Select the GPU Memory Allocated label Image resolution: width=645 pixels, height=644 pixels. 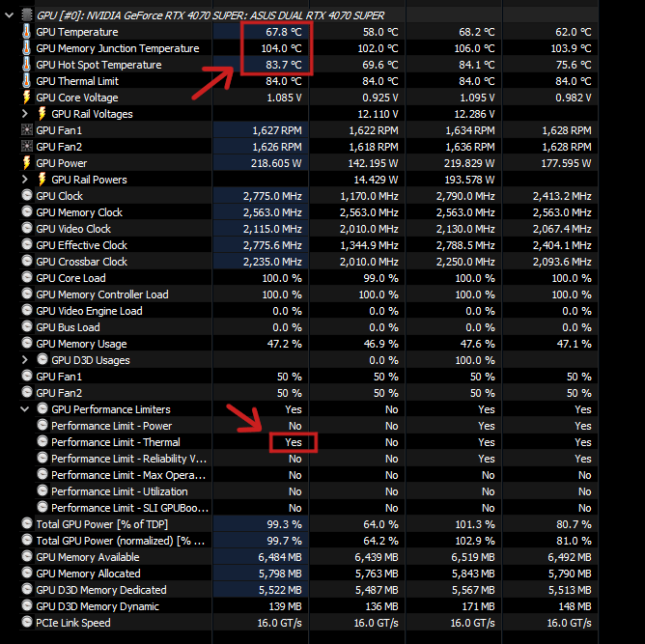88,574
